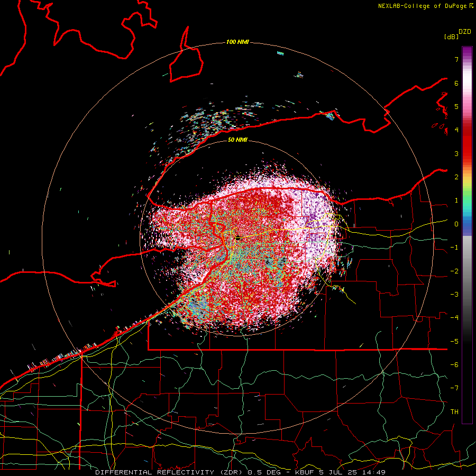Click the 5 value on the color scale
This screenshot has height=476, width=476.
456,106
